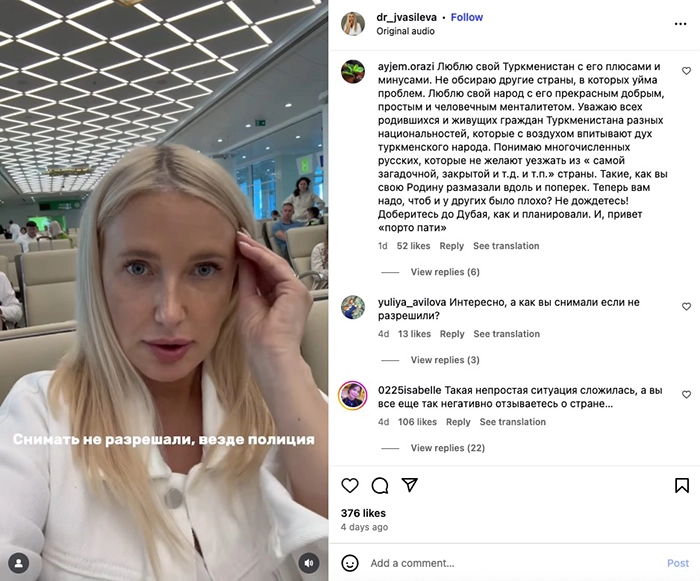
Task: Open emoji picker in comment box
Action: 350,563
